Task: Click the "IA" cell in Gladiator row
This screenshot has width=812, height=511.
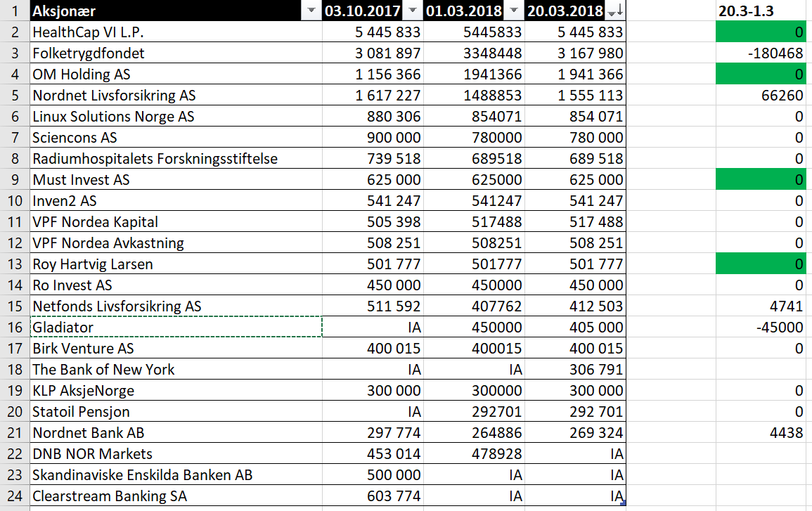Action: 373,328
